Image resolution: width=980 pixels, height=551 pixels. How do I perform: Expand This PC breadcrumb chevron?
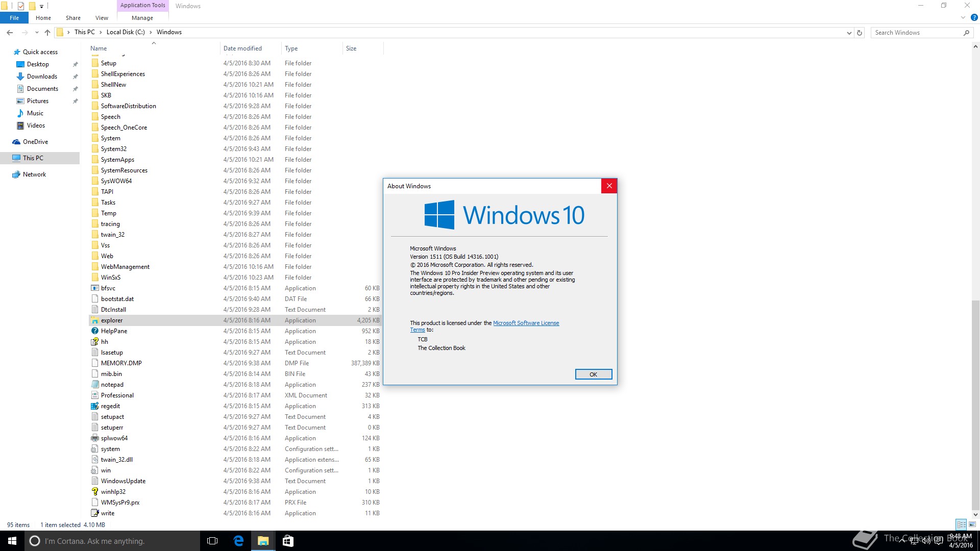click(x=101, y=32)
